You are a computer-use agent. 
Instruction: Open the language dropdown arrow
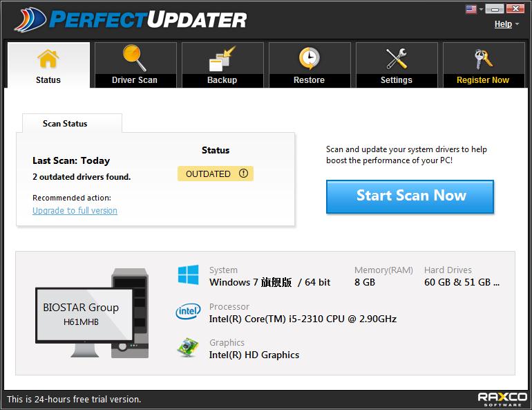point(481,9)
